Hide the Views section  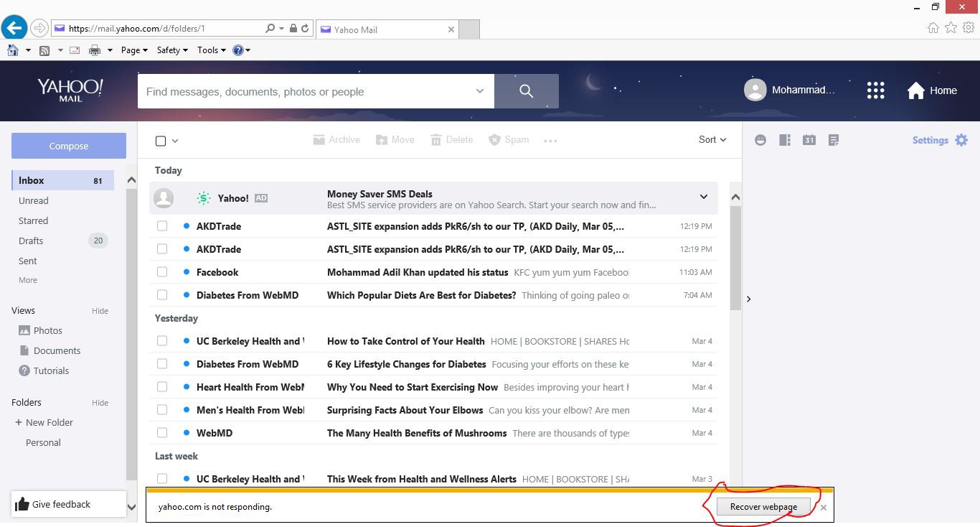[100, 311]
